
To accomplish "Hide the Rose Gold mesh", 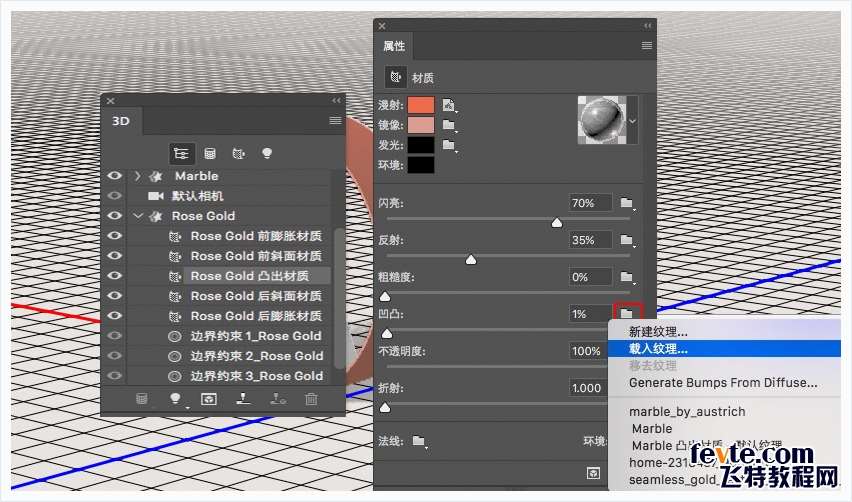I will coord(114,216).
